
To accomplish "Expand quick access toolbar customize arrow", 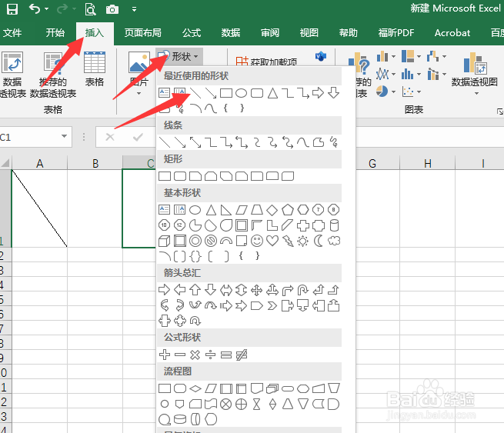I will click(134, 9).
